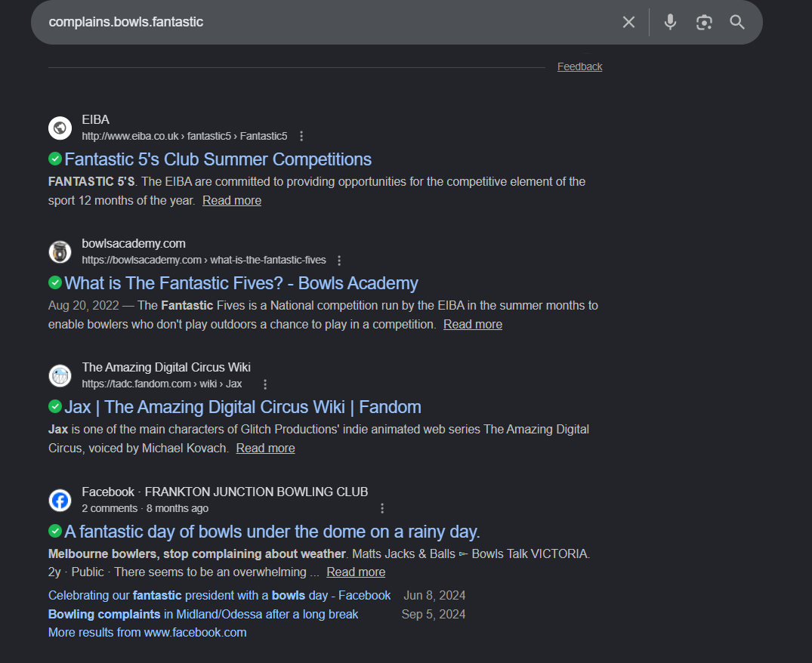The height and width of the screenshot is (663, 812).
Task: Click green check badge beside fantastic day title
Action: [x=55, y=531]
